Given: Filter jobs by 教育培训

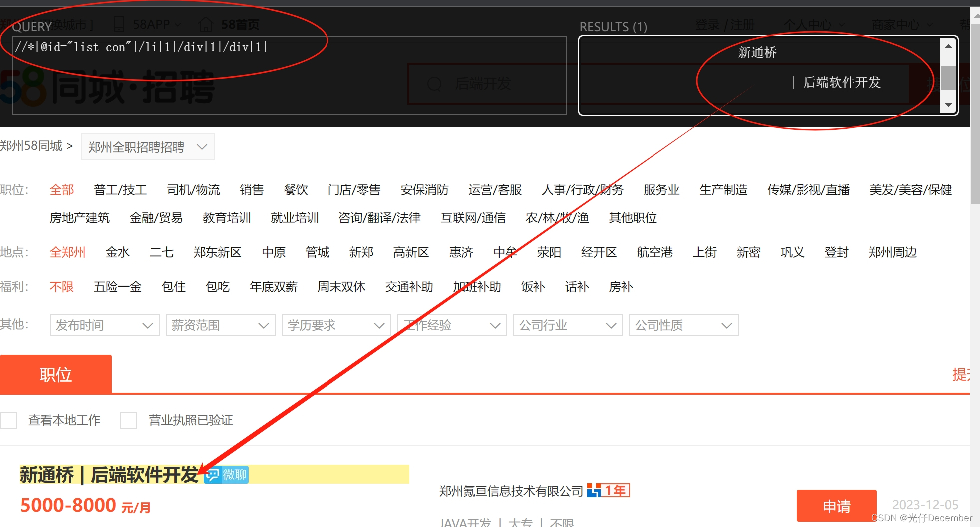Looking at the screenshot, I should [227, 218].
